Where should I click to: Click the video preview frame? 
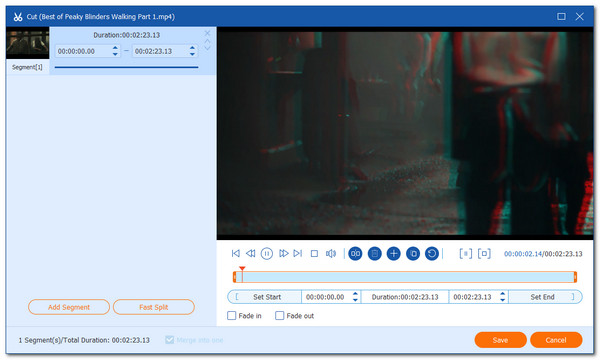click(x=405, y=133)
